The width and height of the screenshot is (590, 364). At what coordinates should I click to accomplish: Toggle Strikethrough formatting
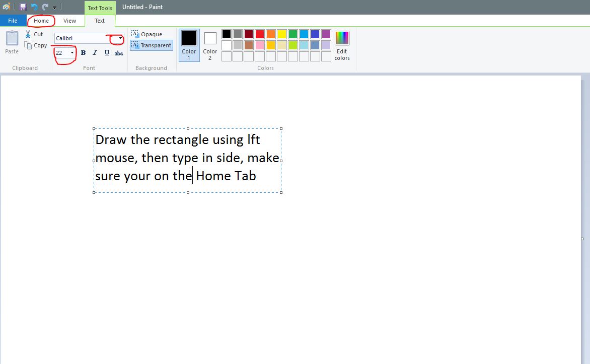click(x=118, y=53)
